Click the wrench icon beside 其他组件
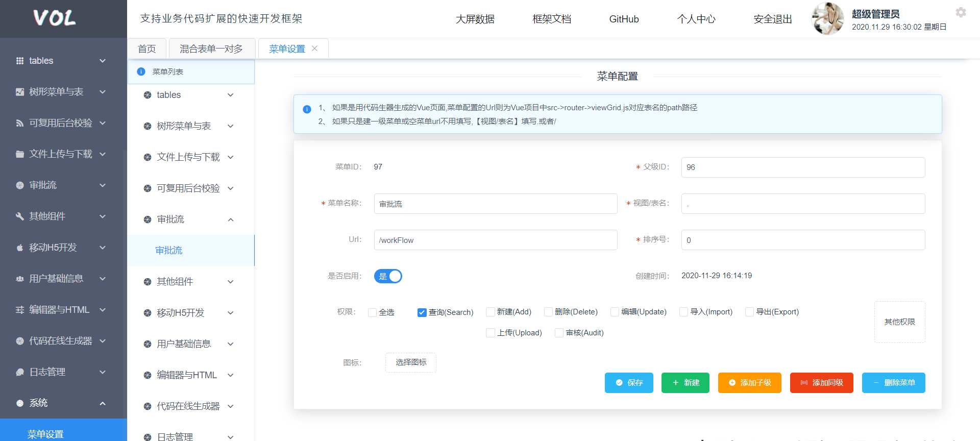Viewport: 980px width, 441px height. click(x=20, y=216)
